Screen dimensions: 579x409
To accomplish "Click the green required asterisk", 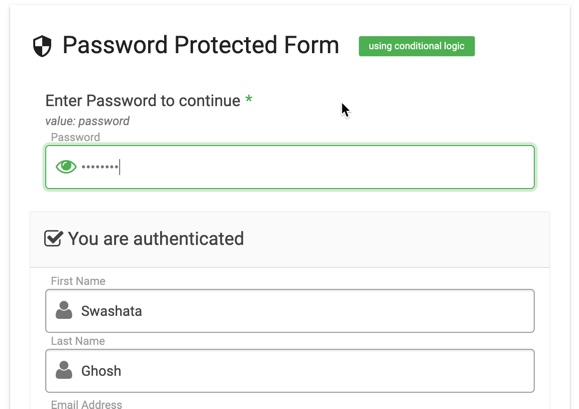I will tap(249, 99).
